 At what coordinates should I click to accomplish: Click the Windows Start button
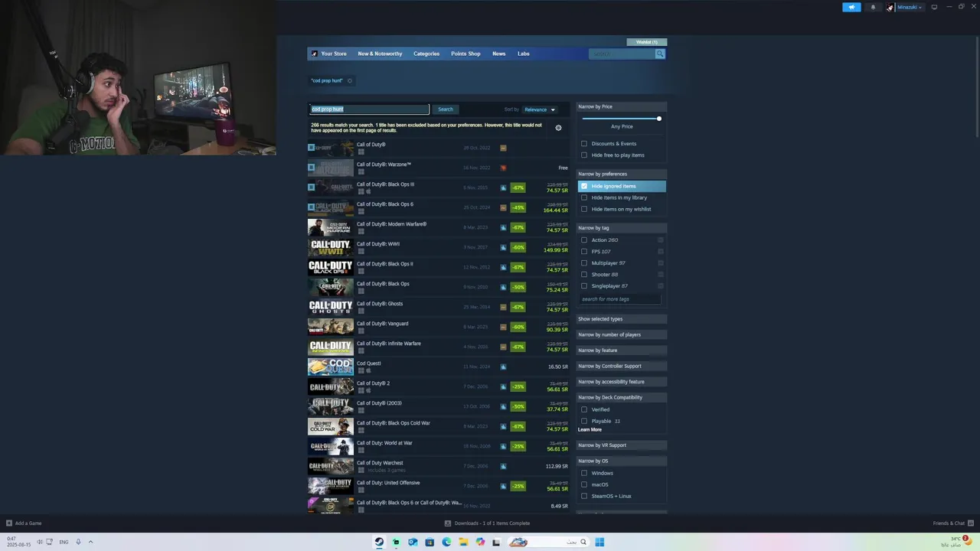[599, 542]
